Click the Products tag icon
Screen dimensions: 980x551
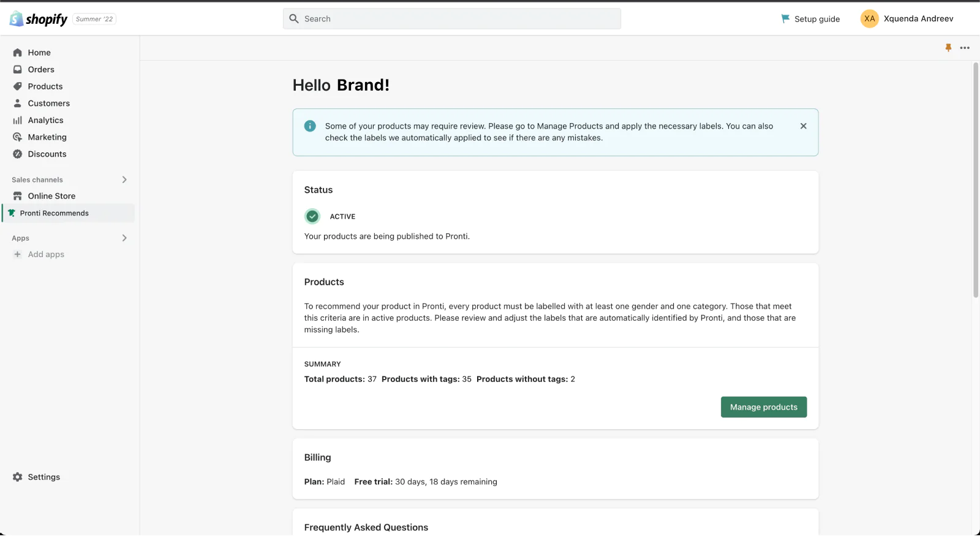coord(18,86)
